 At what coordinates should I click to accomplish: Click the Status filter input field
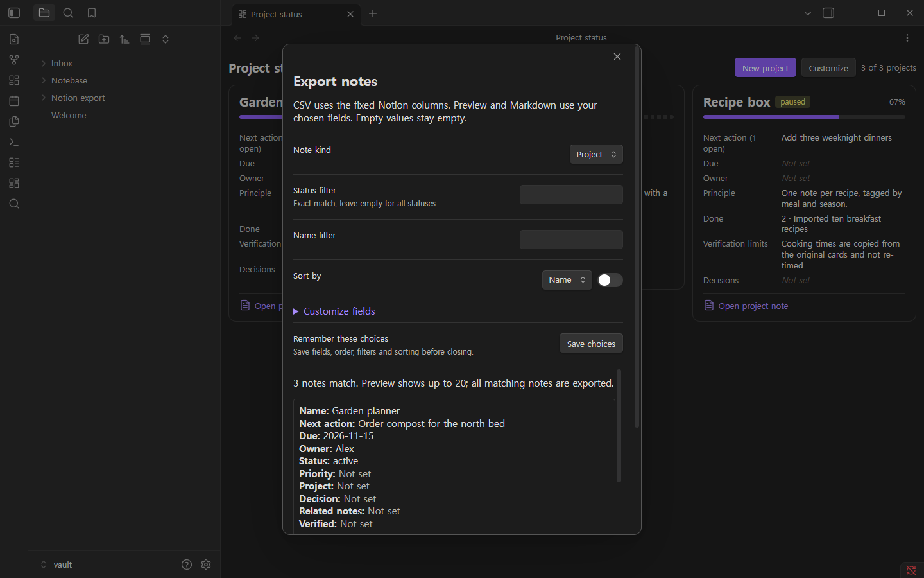[x=571, y=195]
